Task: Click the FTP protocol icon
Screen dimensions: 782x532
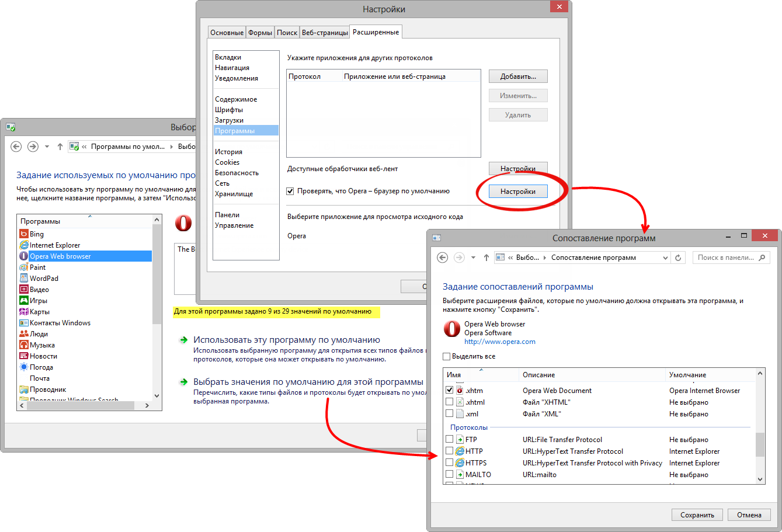Action: tap(460, 440)
